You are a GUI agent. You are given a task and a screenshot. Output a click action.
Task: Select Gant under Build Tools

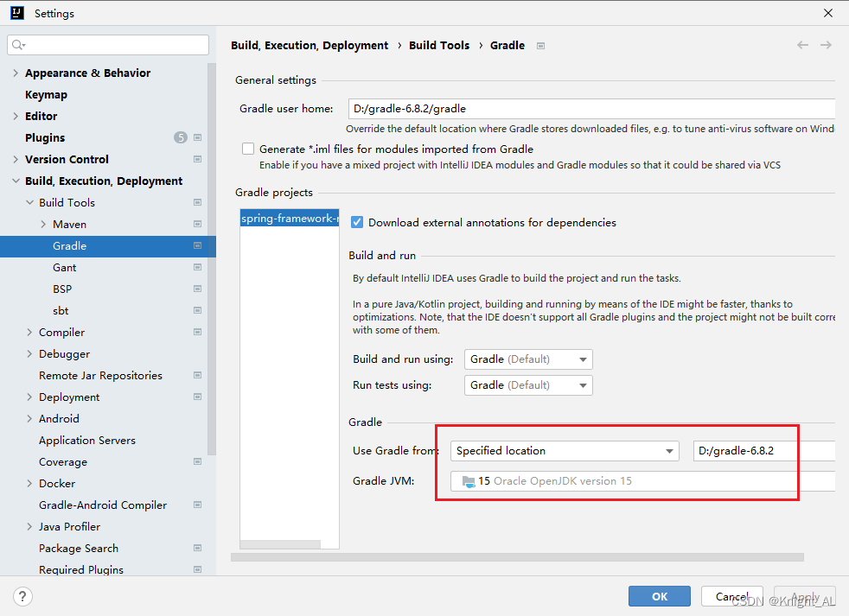[65, 268]
